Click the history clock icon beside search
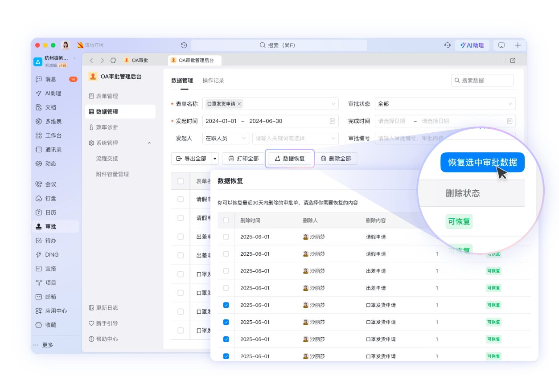The image size is (559, 392). click(x=184, y=45)
